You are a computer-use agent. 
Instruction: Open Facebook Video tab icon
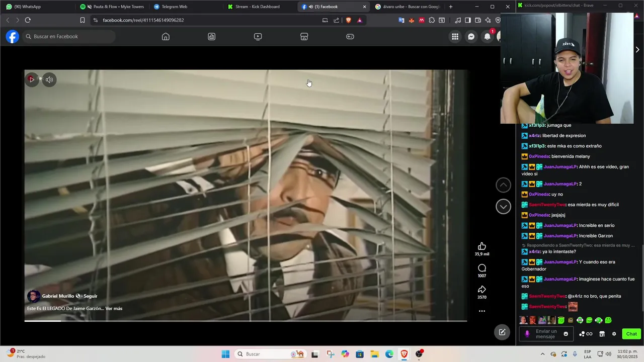pyautogui.click(x=258, y=37)
